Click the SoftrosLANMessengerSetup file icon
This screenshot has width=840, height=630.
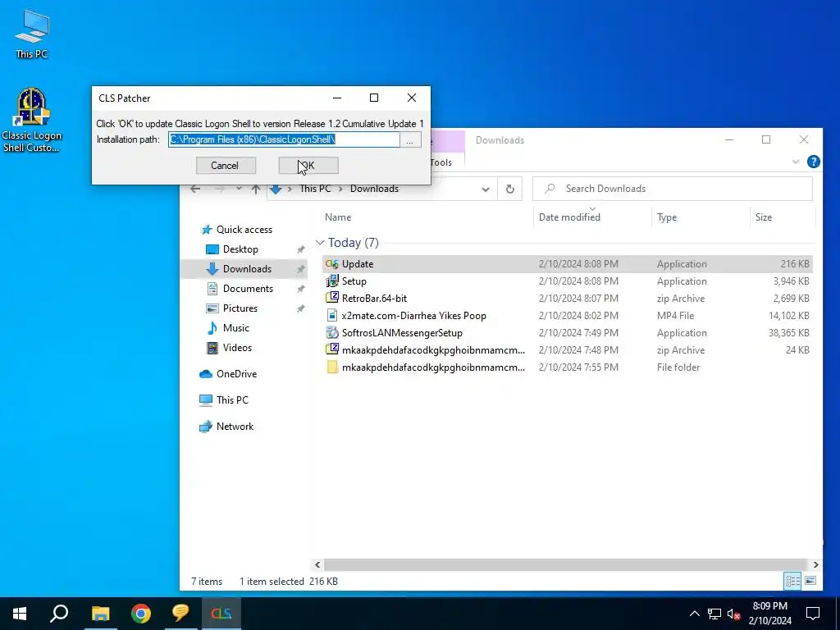332,333
